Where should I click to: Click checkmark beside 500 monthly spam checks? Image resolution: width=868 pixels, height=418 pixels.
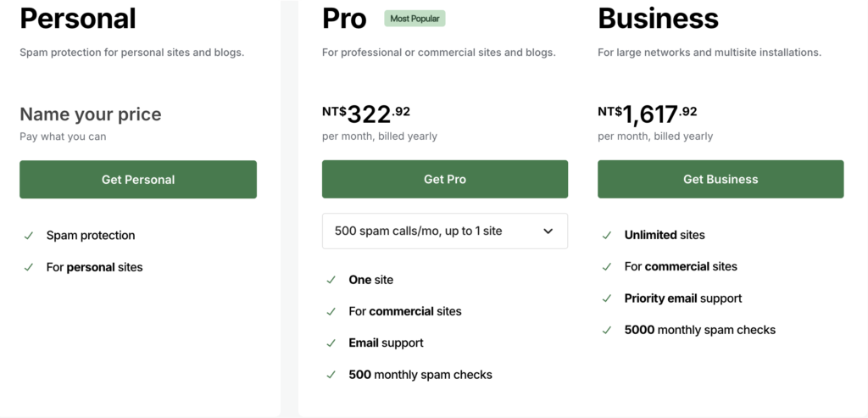(331, 375)
